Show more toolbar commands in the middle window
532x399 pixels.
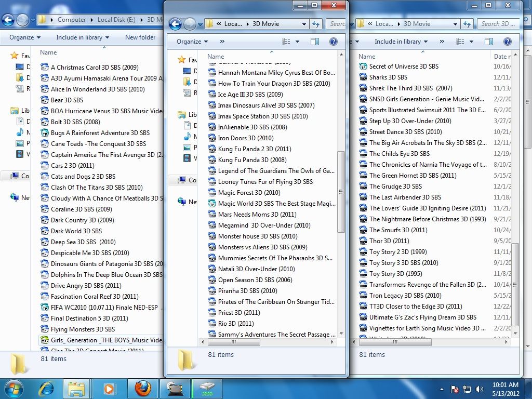pyautogui.click(x=222, y=42)
